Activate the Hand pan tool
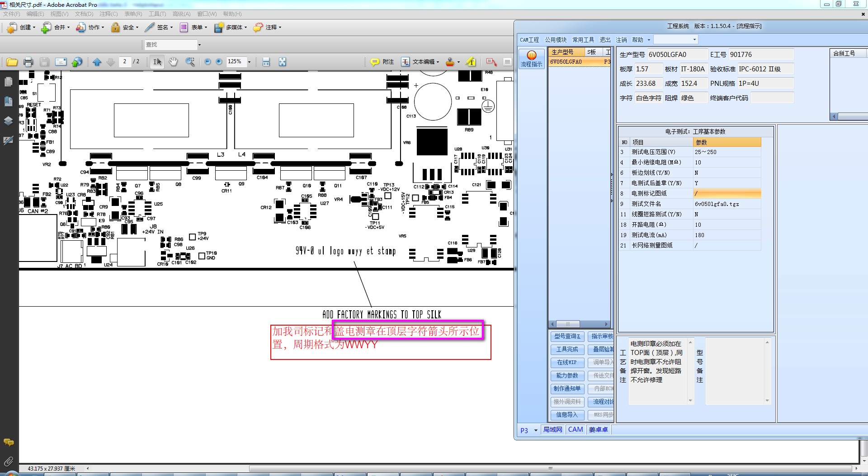Viewport: 868px width, 476px height. pyautogui.click(x=173, y=62)
